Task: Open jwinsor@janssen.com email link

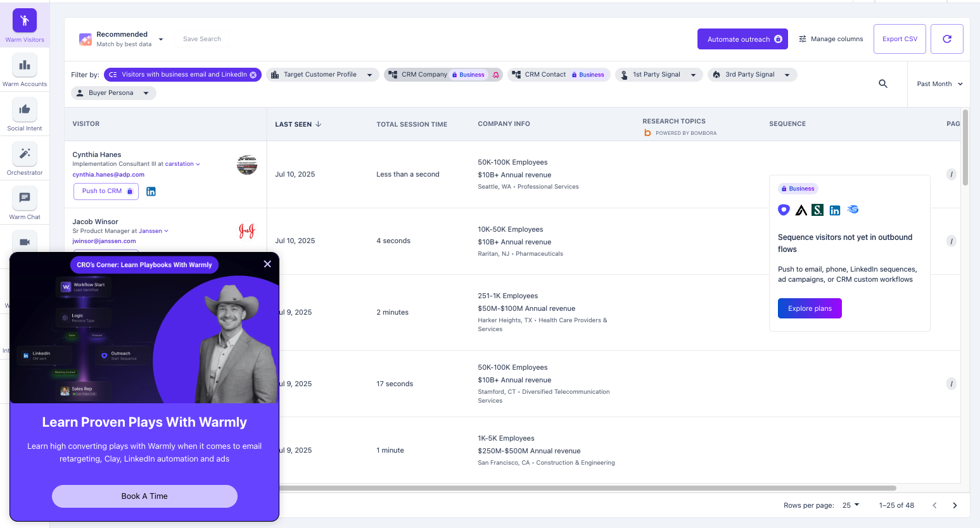Action: [x=104, y=241]
